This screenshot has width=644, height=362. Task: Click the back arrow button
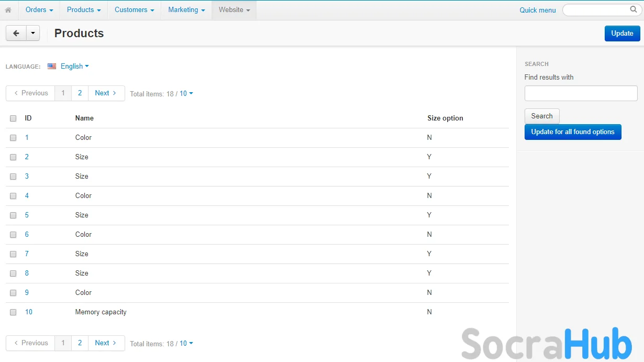coord(16,33)
